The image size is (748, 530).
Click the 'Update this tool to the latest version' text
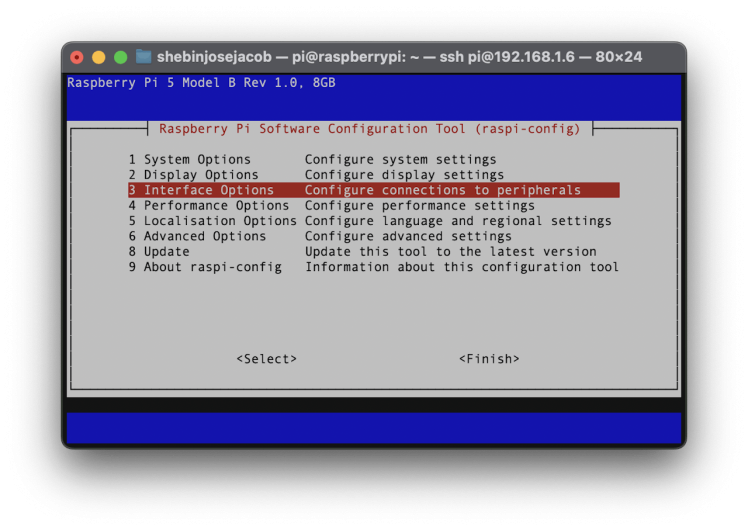click(451, 251)
